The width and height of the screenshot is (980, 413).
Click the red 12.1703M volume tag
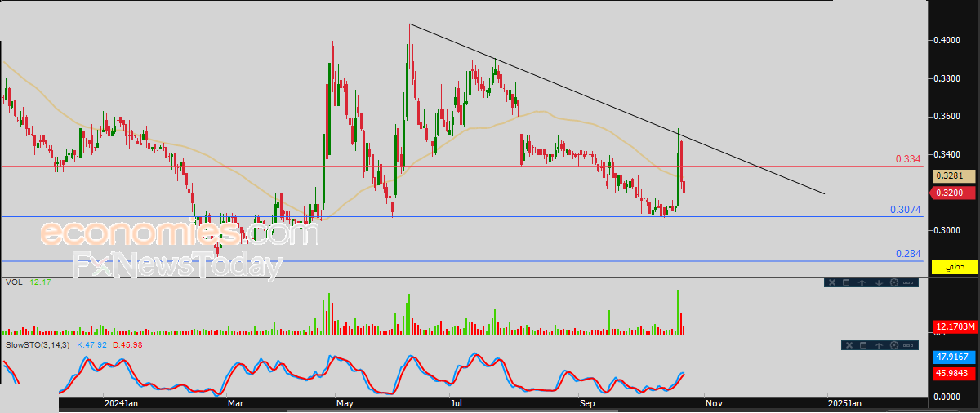(x=954, y=327)
